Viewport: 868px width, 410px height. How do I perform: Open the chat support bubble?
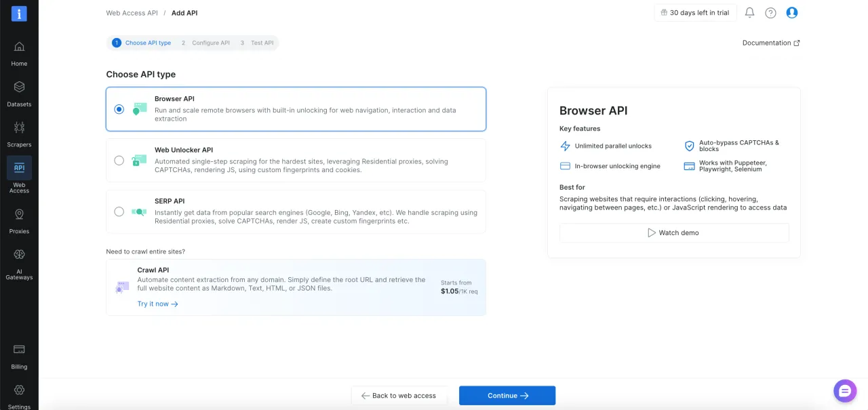844,390
